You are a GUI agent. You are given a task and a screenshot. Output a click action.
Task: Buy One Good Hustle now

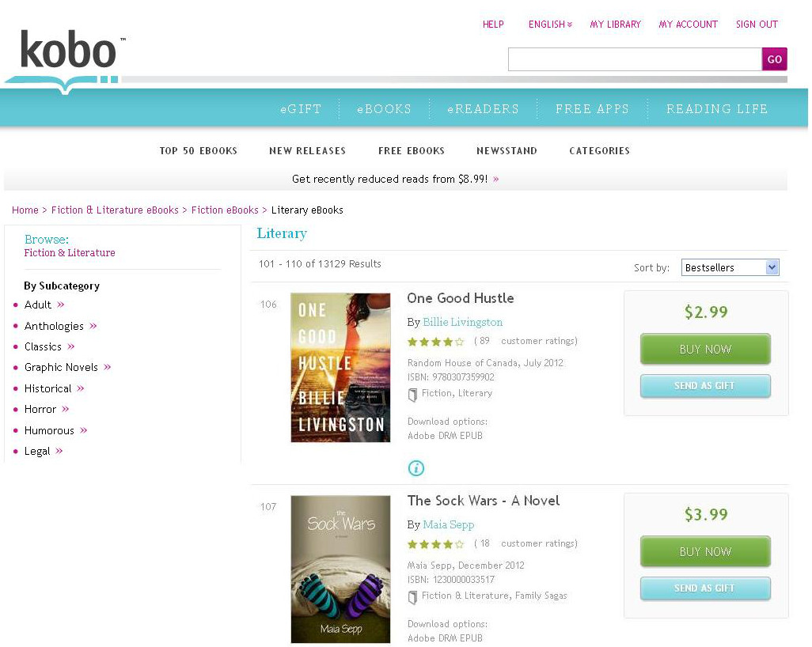(x=704, y=349)
